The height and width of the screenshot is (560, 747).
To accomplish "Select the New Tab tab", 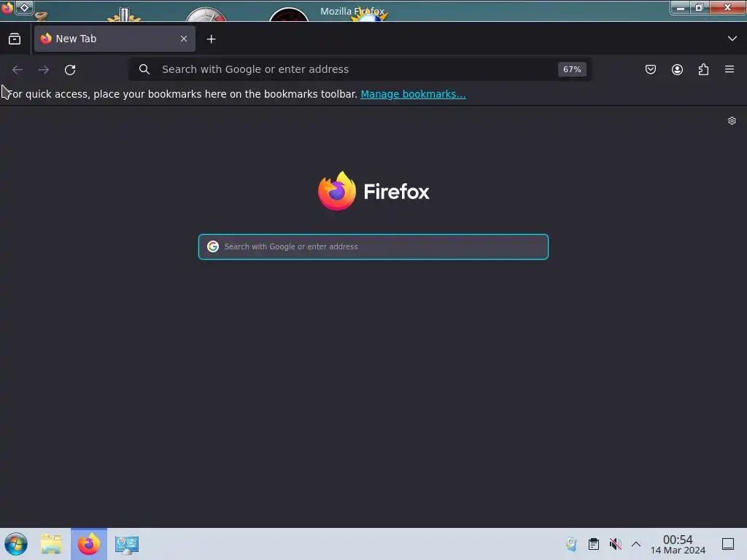I will [x=115, y=39].
